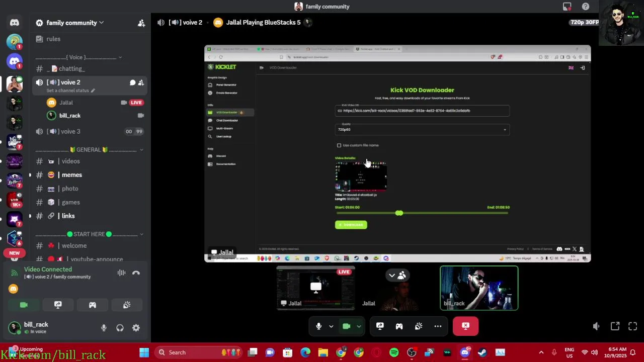Open the videos channel
644x362 pixels.
(x=90, y=161)
